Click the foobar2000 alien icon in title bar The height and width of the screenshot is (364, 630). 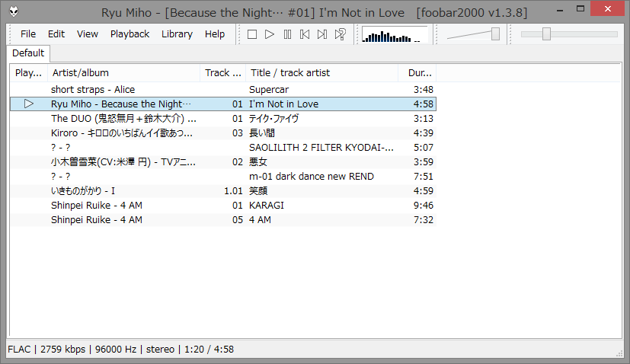click(x=14, y=11)
